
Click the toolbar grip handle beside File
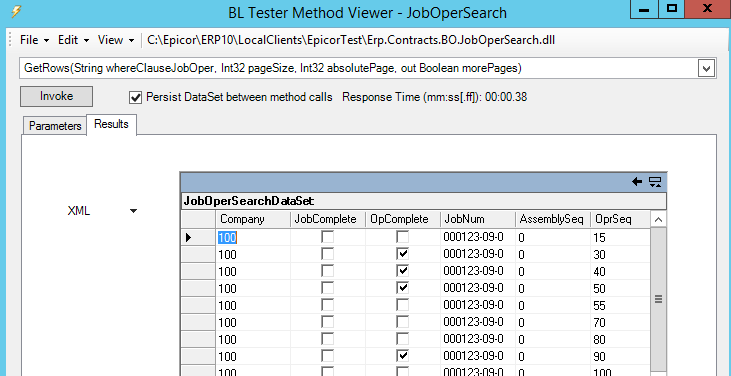tap(10, 40)
